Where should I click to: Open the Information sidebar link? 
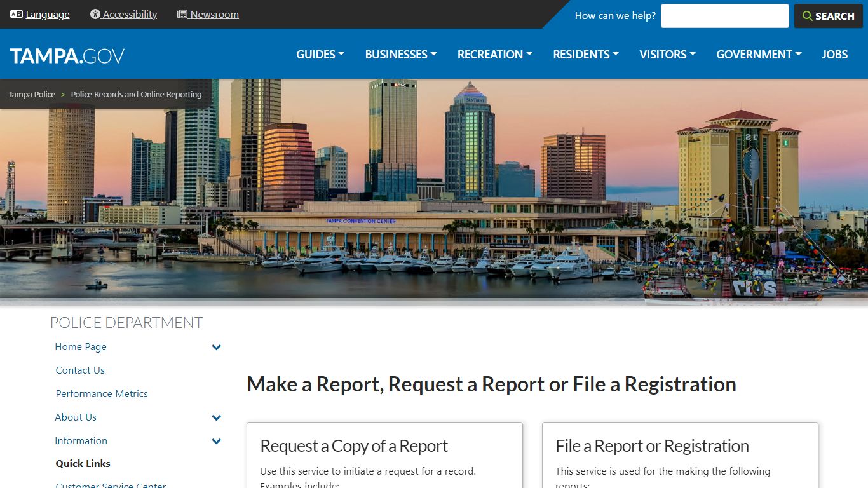(81, 441)
